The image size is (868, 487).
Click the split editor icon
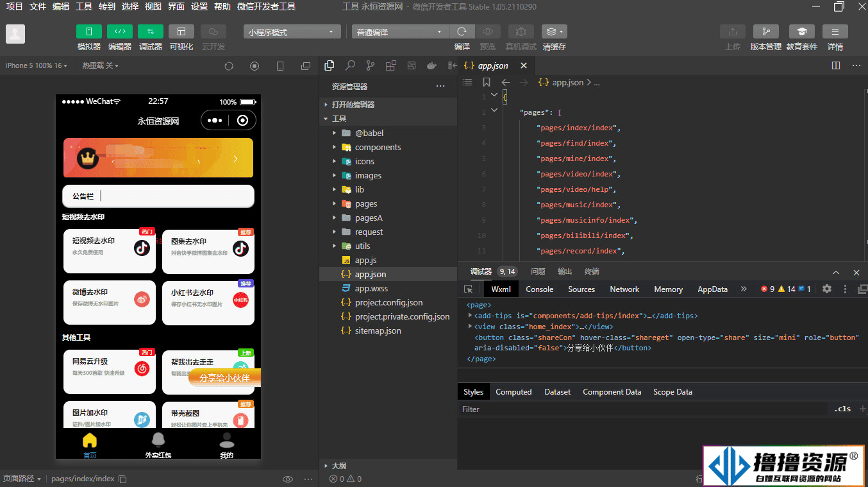pyautogui.click(x=836, y=65)
